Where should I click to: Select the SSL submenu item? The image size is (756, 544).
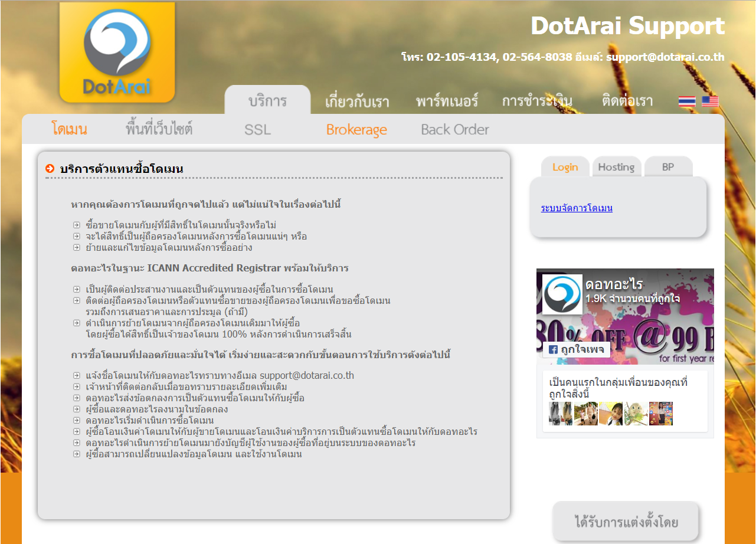pyautogui.click(x=257, y=130)
